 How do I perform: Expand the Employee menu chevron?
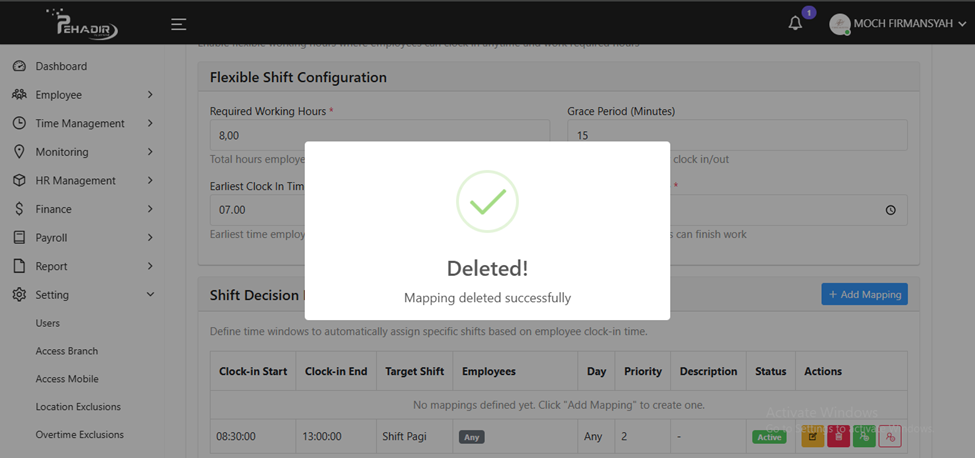150,94
